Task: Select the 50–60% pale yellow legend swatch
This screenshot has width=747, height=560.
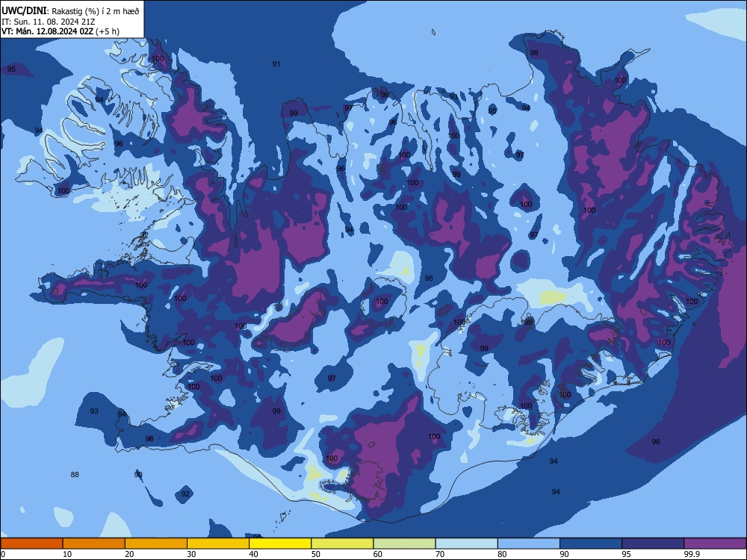Action: pos(342,544)
